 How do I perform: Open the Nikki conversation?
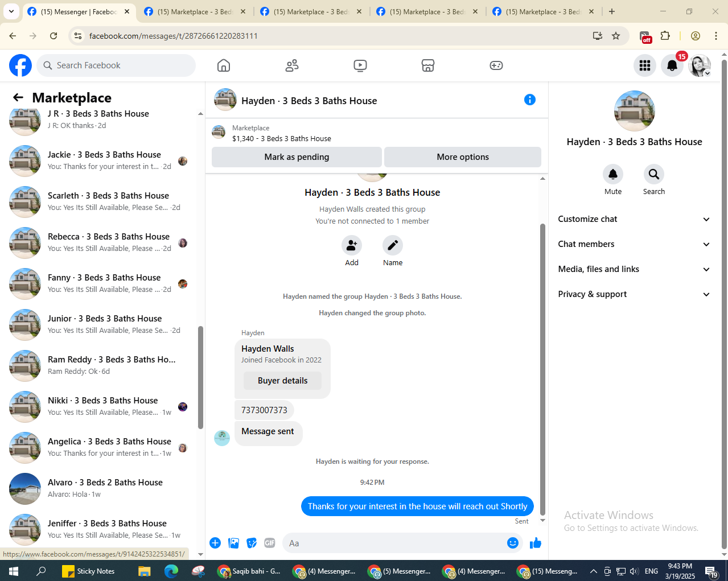pos(99,407)
